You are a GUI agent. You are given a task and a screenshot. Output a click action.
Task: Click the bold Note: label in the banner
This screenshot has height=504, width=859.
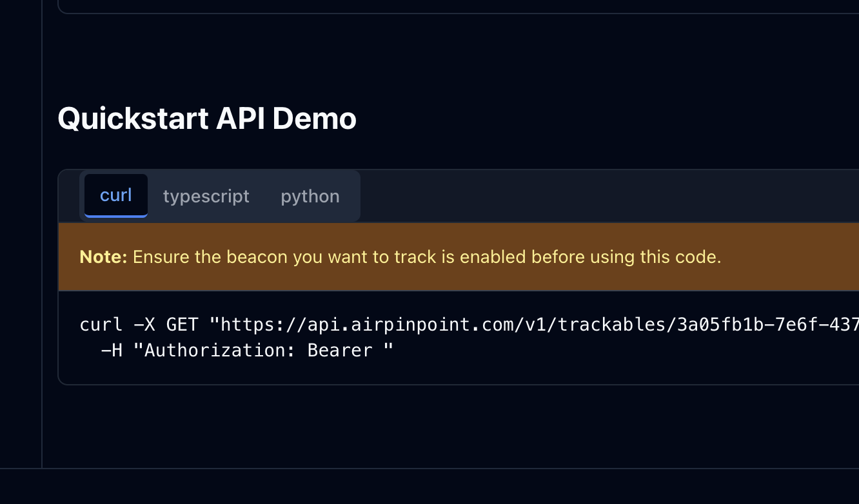(103, 257)
